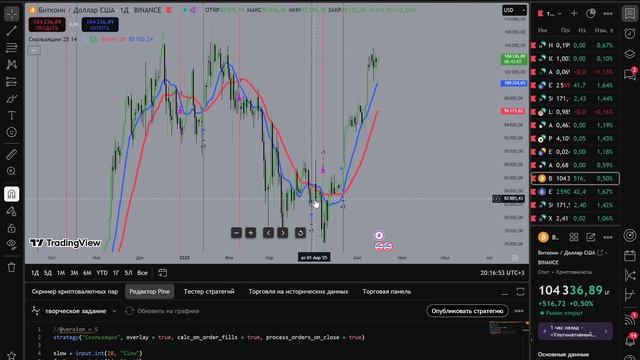Viewport: 640px width, 360px height.
Task: Select the crosshair cursor tool
Action: (x=11, y=14)
